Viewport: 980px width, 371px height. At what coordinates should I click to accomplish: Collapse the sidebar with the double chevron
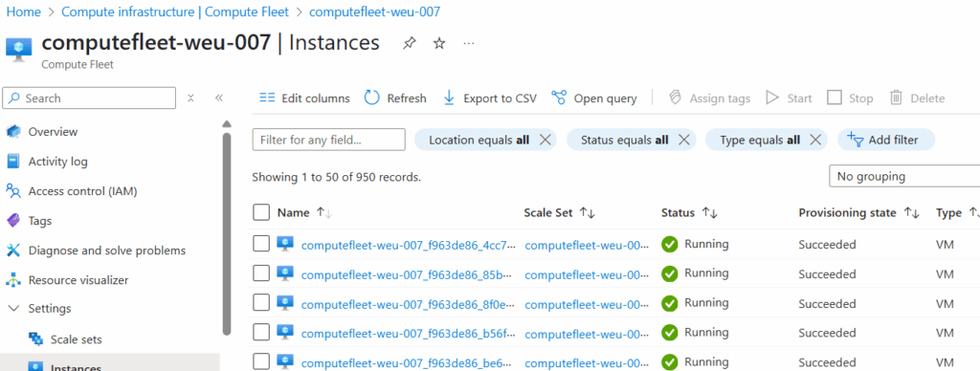(219, 98)
